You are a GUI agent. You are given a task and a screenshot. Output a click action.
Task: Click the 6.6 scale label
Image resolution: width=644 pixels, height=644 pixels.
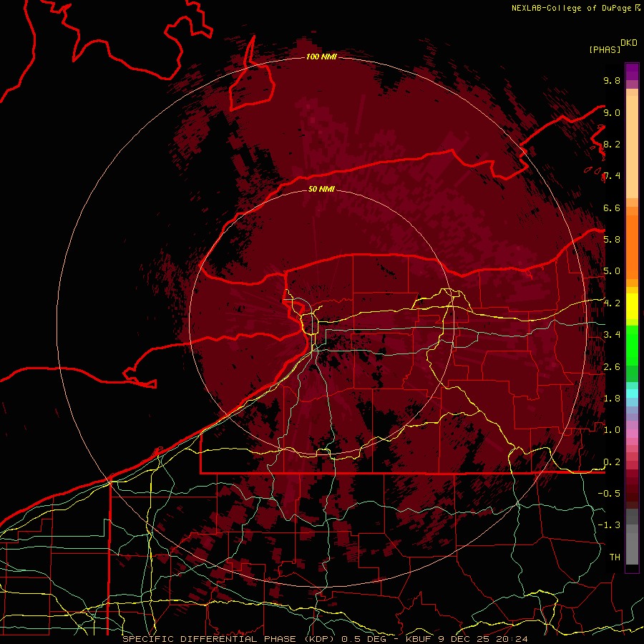coord(612,208)
